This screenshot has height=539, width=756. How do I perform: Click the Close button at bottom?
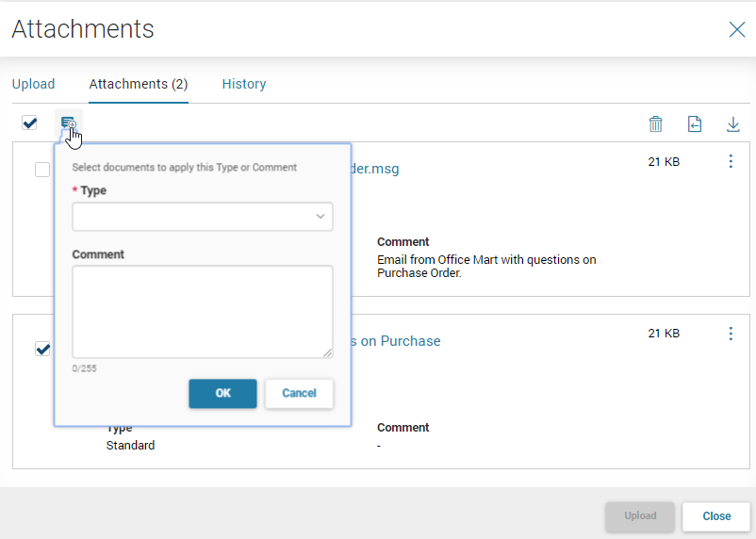click(x=716, y=516)
